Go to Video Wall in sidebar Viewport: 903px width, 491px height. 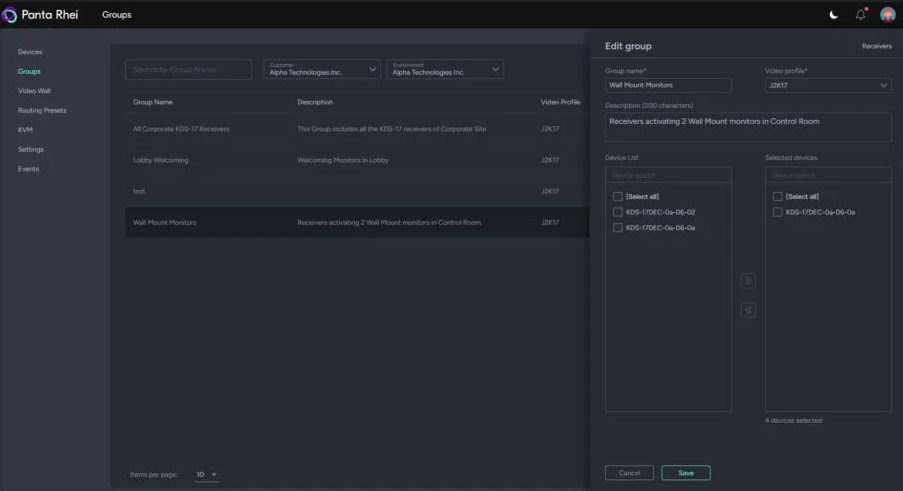click(x=34, y=91)
